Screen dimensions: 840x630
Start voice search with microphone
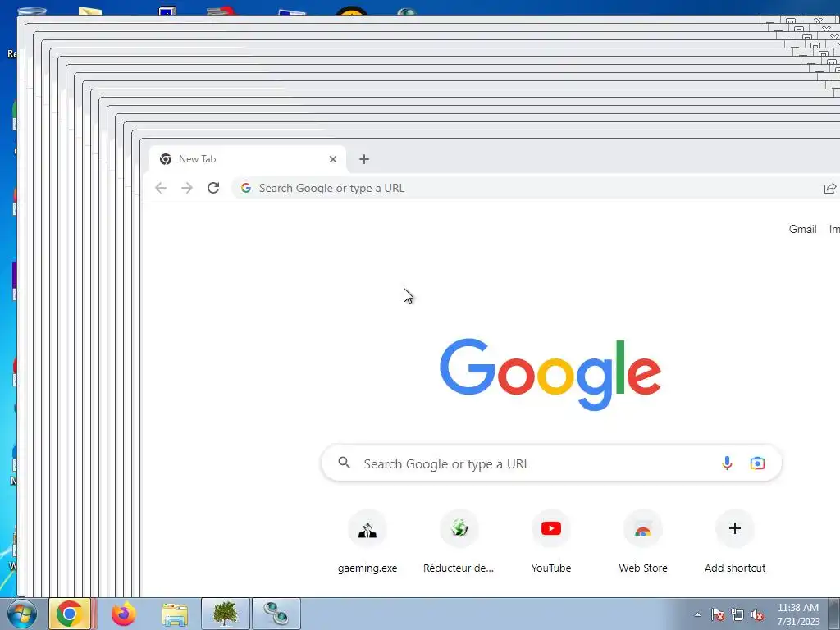tap(727, 463)
